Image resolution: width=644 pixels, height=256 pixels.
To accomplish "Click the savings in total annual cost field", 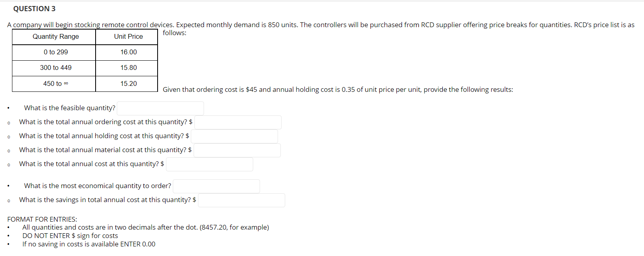I will pyautogui.click(x=241, y=200).
